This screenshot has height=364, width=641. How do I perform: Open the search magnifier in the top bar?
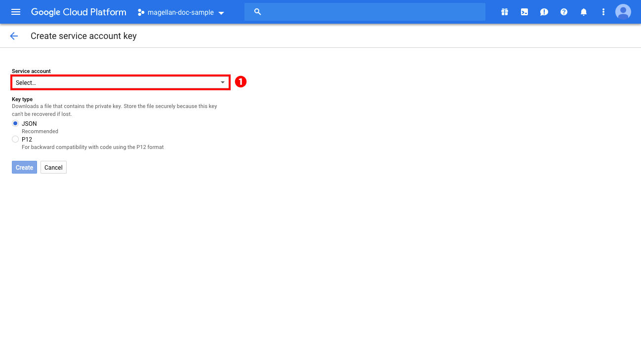pos(257,11)
